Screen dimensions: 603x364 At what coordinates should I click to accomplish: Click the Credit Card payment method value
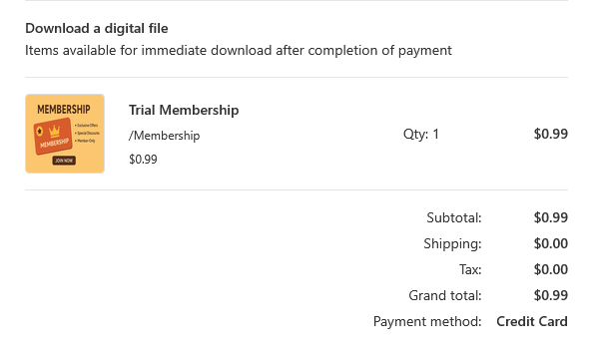[532, 321]
